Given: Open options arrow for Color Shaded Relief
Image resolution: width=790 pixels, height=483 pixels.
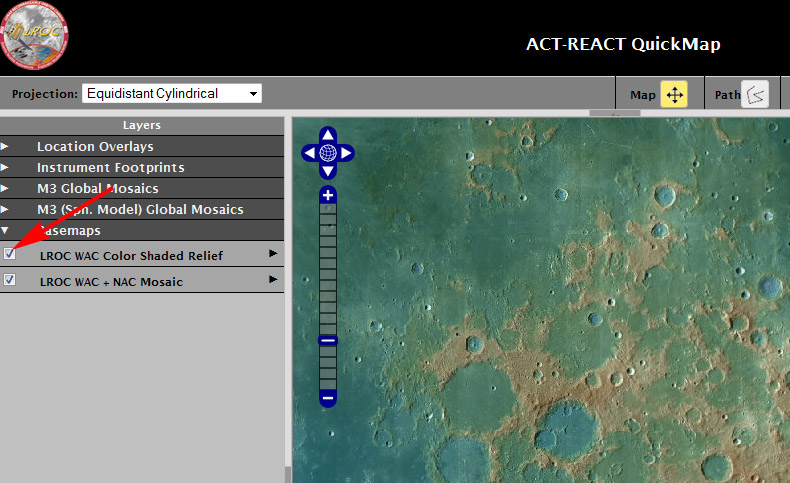Looking at the screenshot, I should (273, 253).
